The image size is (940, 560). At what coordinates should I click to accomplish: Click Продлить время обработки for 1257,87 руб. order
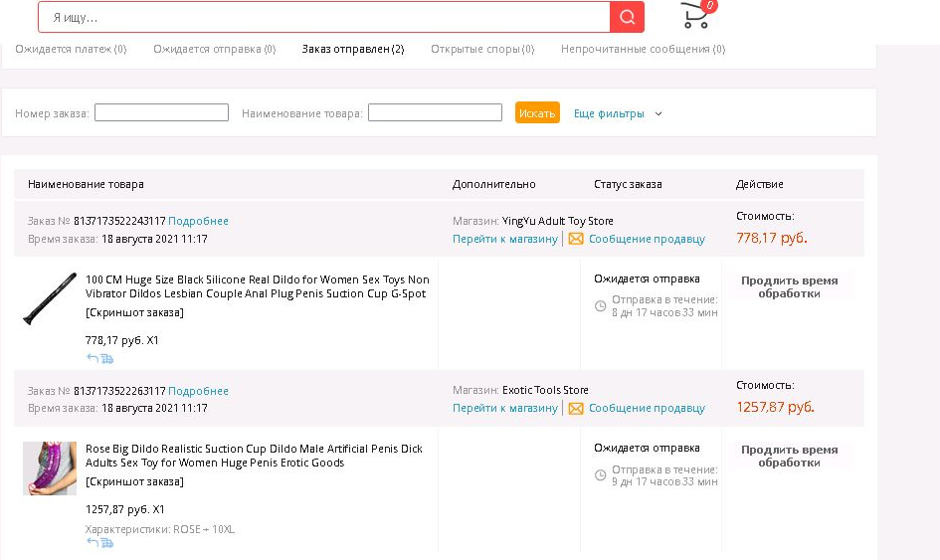(x=789, y=456)
